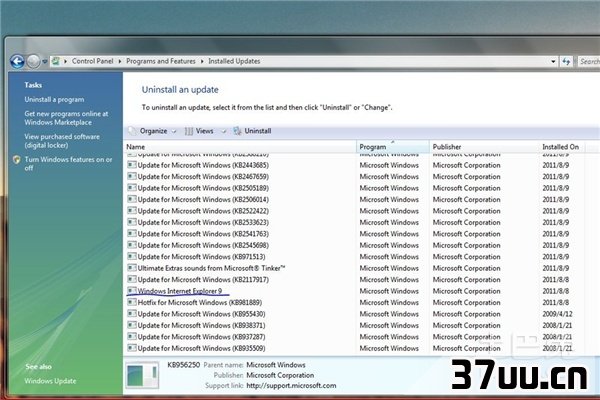
Task: Click the Organize toolbar icon
Action: pos(132,131)
